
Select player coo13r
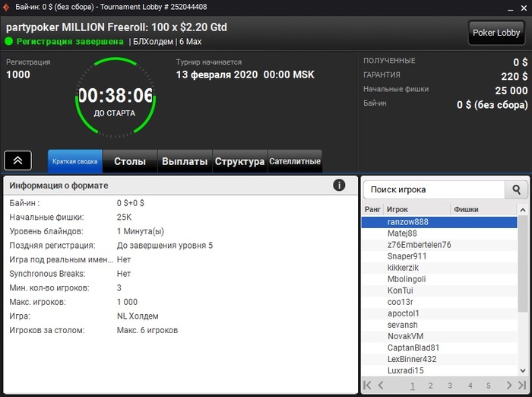[439, 302]
